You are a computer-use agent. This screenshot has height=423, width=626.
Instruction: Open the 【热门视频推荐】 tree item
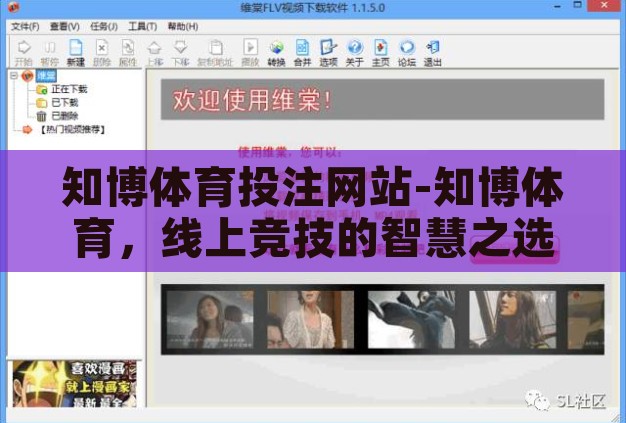click(73, 129)
